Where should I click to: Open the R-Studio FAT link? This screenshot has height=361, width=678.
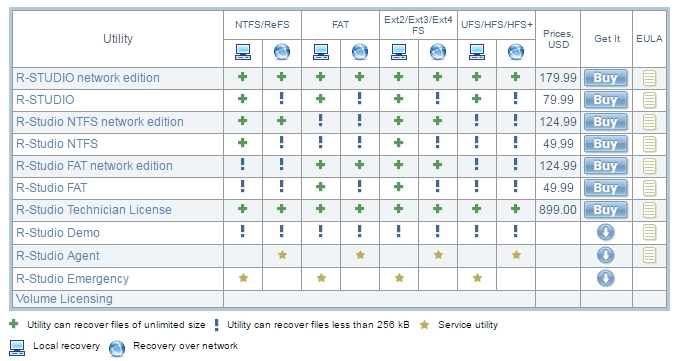51,188
